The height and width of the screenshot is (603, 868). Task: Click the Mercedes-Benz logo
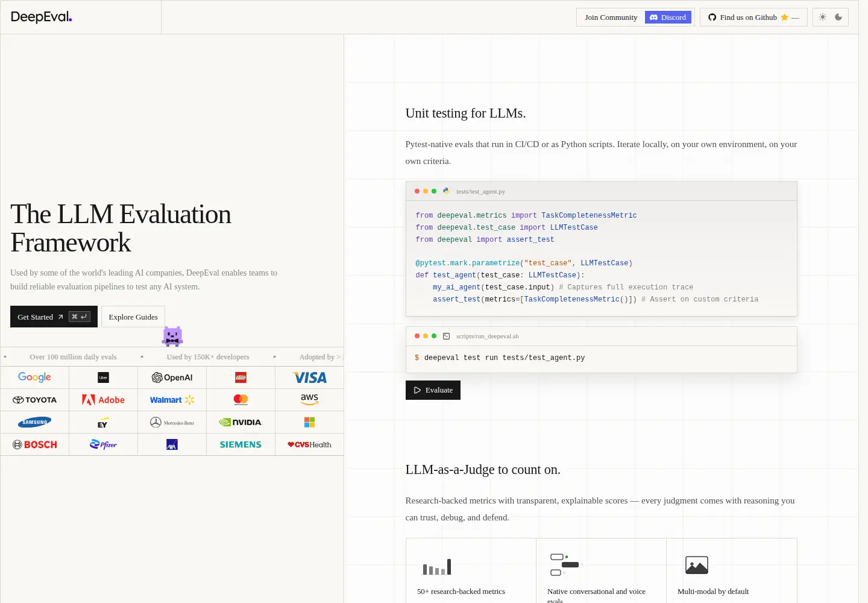point(172,423)
